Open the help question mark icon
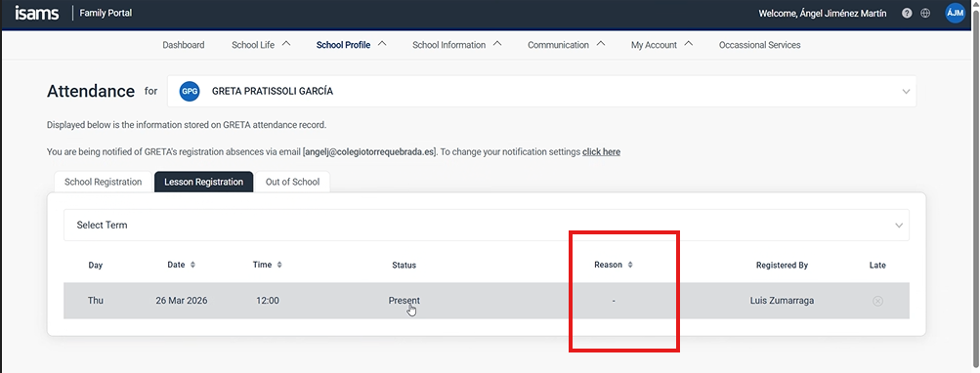980x373 pixels. 907,13
